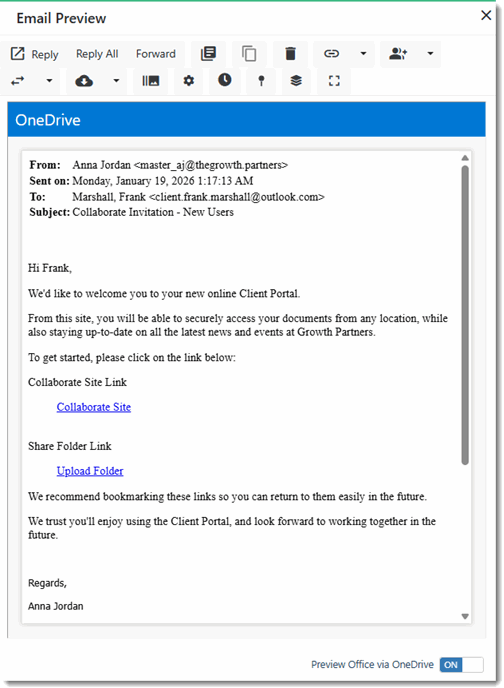This screenshot has height=688, width=504.
Task: Click the cloud download icon
Action: (x=84, y=81)
